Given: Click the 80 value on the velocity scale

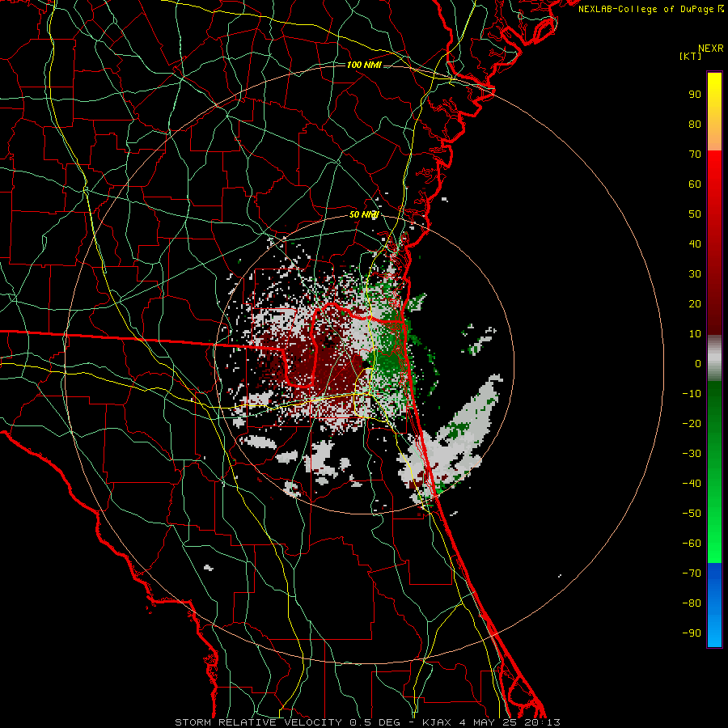Looking at the screenshot, I should pos(695,125).
